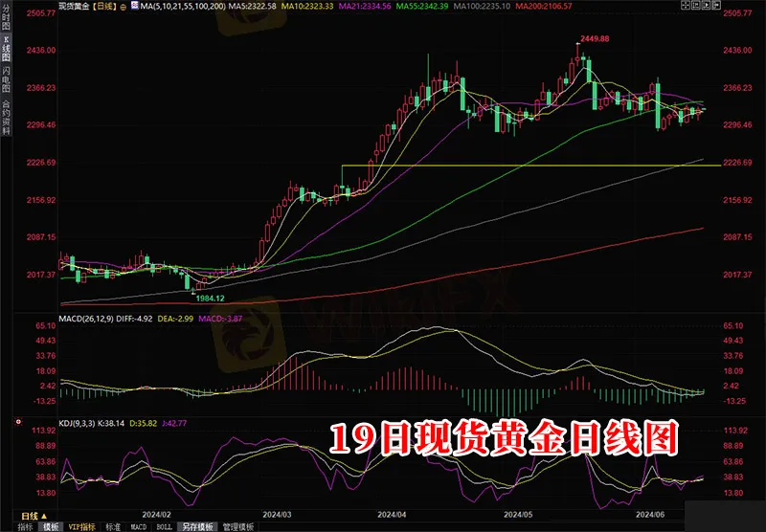Click the 管理模板 button
The height and width of the screenshot is (532, 766).
(x=238, y=527)
